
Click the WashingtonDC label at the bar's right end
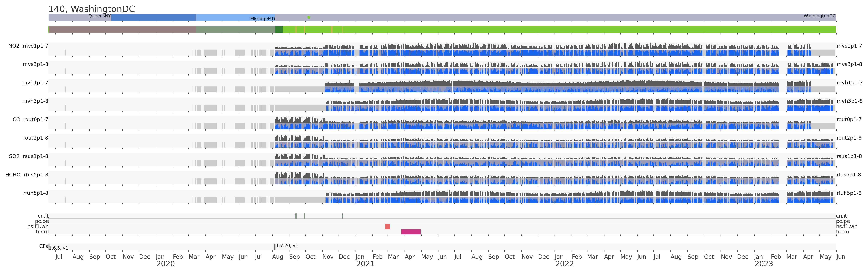coord(819,16)
